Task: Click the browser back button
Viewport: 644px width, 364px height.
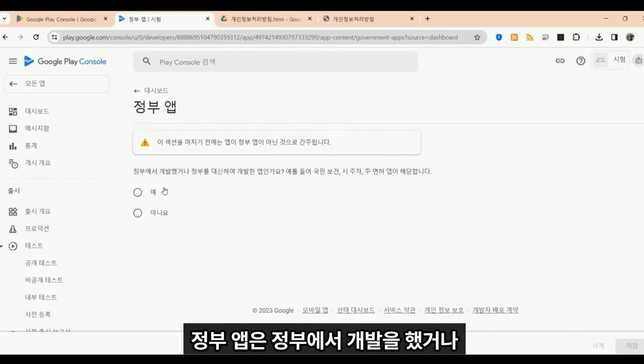Action: [x=5, y=37]
